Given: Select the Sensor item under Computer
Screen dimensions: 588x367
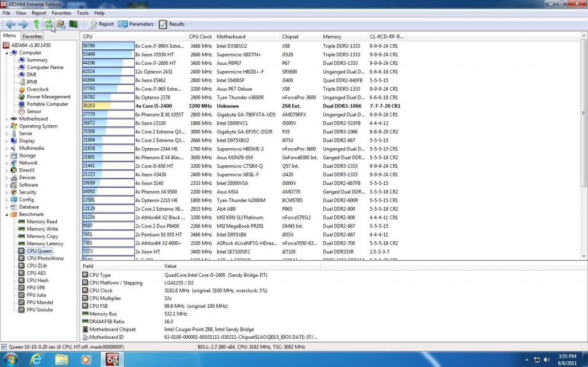Looking at the screenshot, I should pyautogui.click(x=33, y=111).
